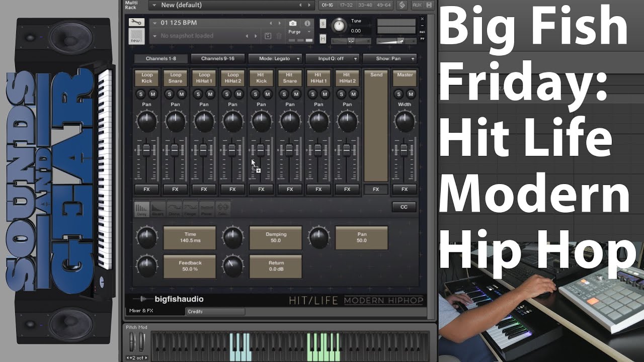Screen dimensions: 644x362
Task: Click the save icon beside the AUX button
Action: (x=429, y=5)
